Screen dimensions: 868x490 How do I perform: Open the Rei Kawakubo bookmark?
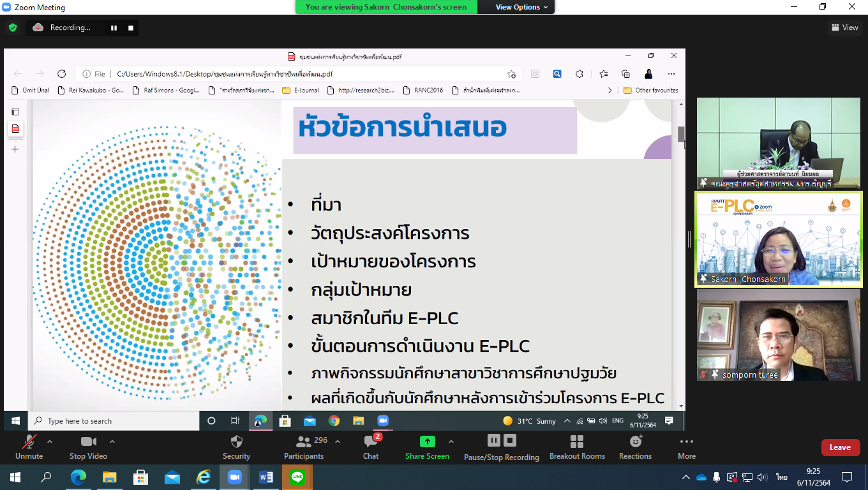point(91,91)
